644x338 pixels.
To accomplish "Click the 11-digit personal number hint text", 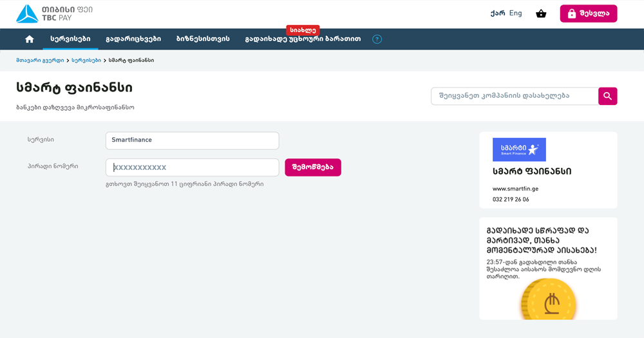I will [x=184, y=184].
